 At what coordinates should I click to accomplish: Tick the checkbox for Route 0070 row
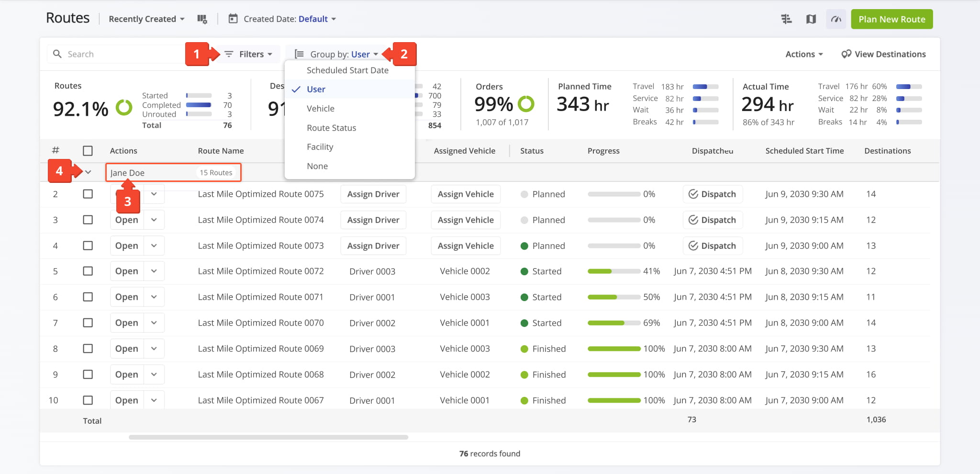click(x=88, y=323)
